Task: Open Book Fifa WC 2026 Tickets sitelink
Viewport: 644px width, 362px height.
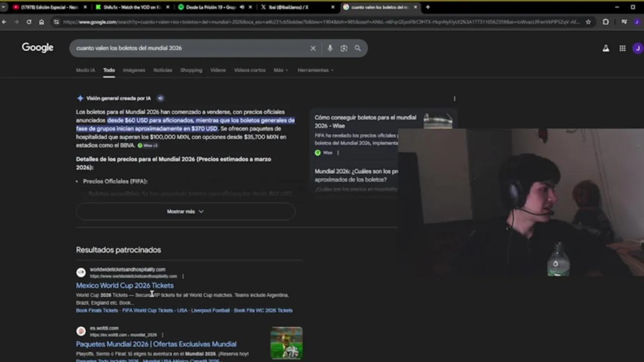Action: coord(263,311)
